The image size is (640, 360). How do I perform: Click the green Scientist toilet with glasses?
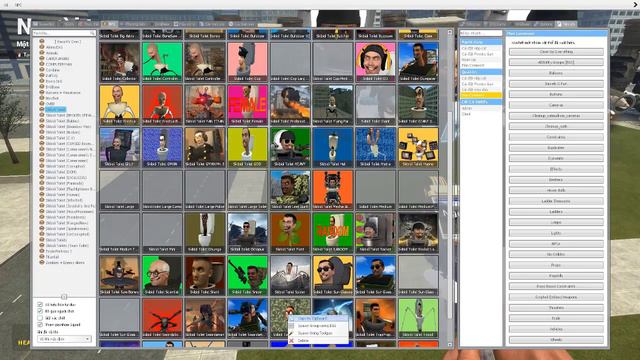tap(162, 275)
